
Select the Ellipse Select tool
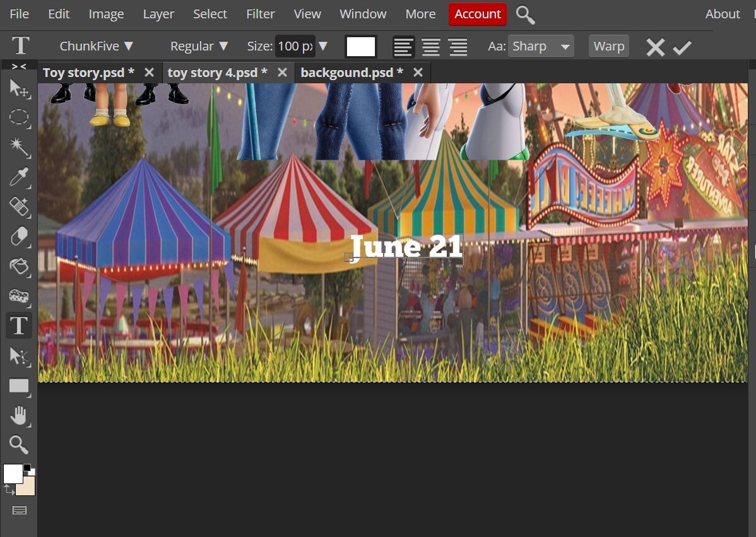click(19, 117)
